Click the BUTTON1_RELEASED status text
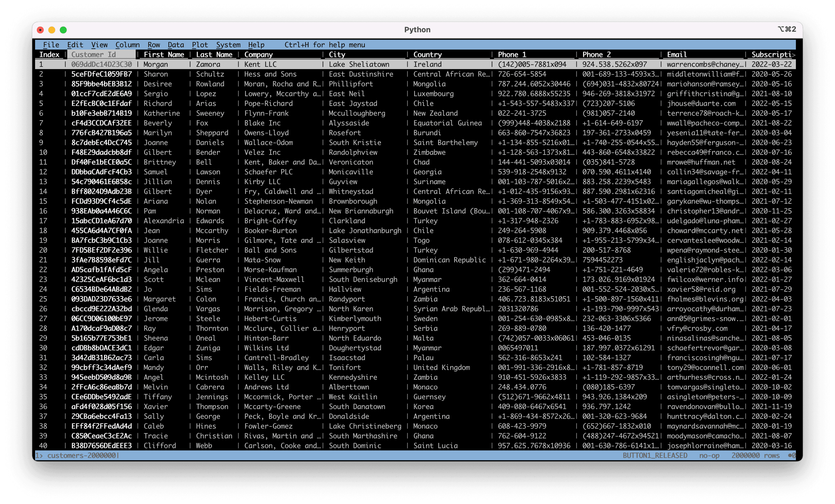The height and width of the screenshot is (504, 835). pyautogui.click(x=655, y=455)
